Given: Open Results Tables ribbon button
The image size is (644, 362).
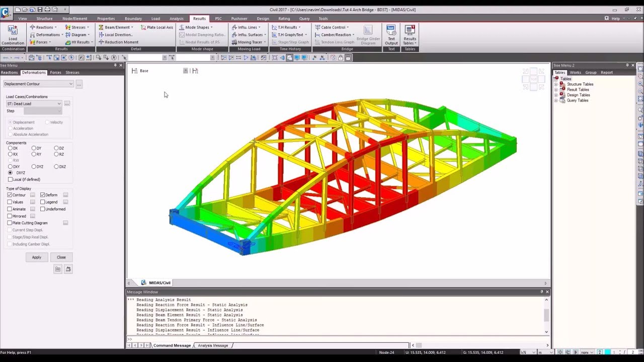Looking at the screenshot, I should tap(410, 35).
